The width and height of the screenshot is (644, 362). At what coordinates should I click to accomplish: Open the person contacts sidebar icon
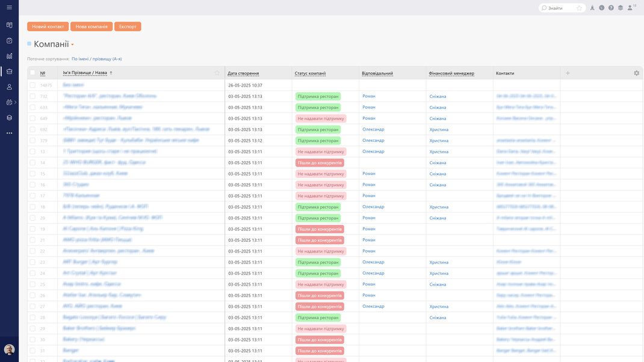(x=9, y=87)
